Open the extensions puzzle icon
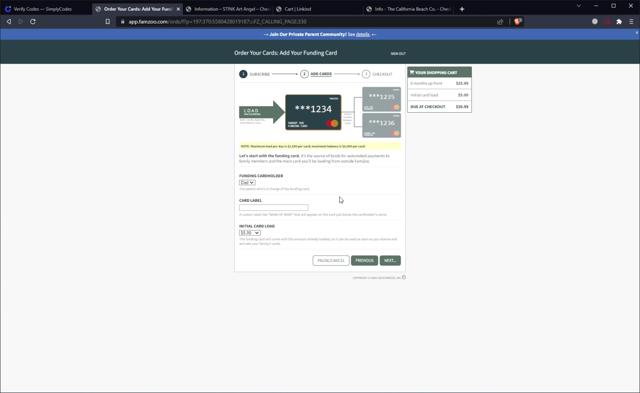Viewport: 640px width, 393px height. click(619, 22)
